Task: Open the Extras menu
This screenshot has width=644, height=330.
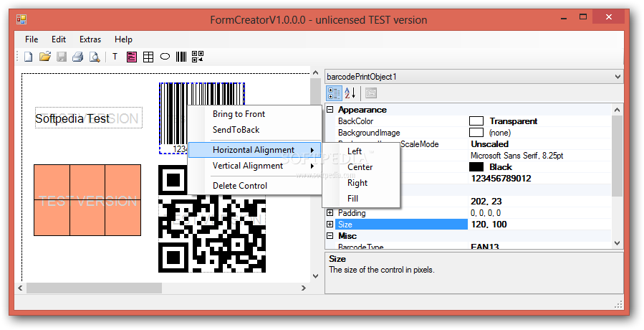Action: point(90,39)
